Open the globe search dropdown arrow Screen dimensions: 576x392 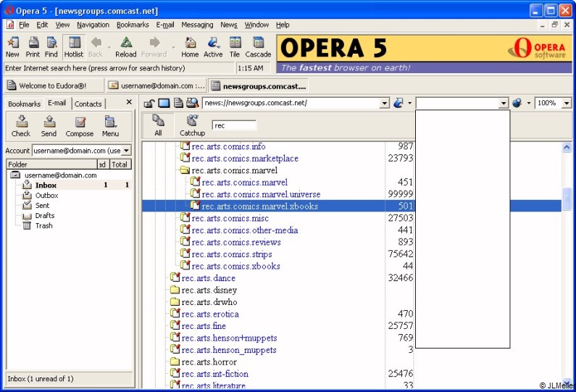point(529,103)
